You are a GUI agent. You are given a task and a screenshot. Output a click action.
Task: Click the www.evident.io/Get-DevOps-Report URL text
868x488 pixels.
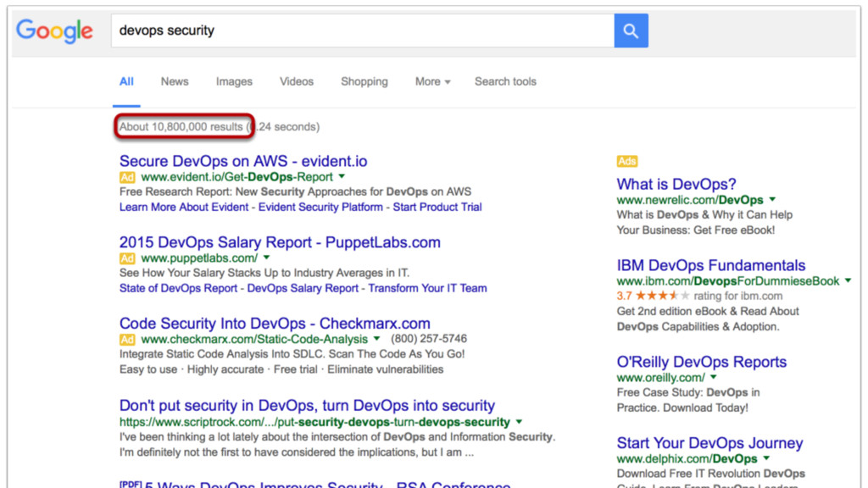coord(237,177)
